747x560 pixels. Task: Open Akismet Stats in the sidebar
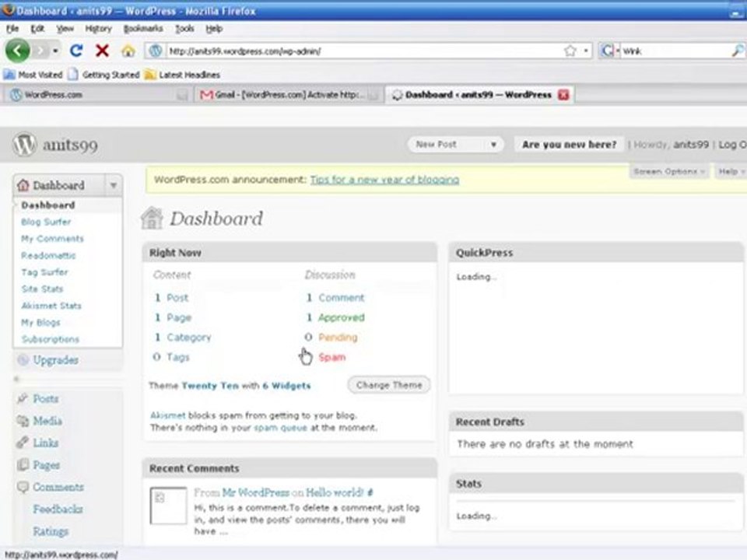point(51,305)
